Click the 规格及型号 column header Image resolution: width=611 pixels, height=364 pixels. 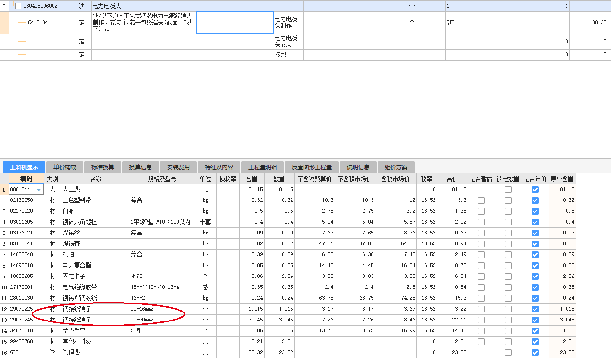[162, 179]
